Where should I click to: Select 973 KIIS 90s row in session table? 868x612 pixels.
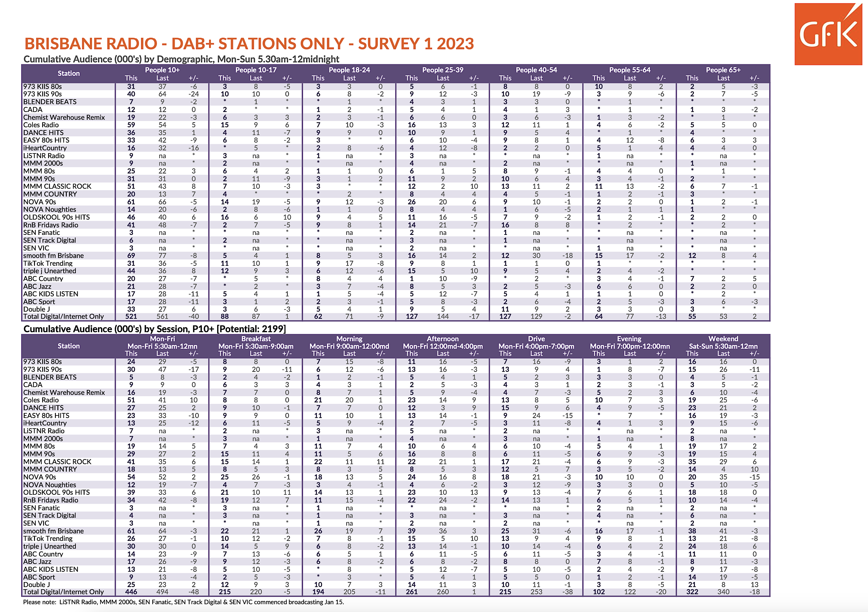click(x=395, y=370)
